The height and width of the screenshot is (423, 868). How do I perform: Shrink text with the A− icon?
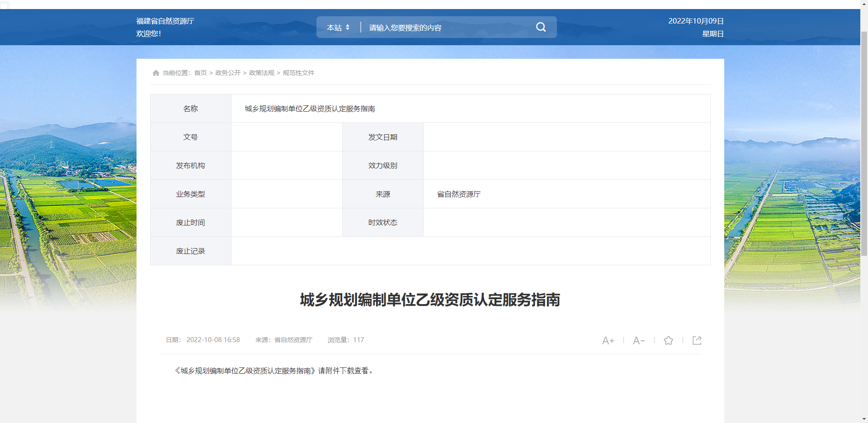[638, 340]
